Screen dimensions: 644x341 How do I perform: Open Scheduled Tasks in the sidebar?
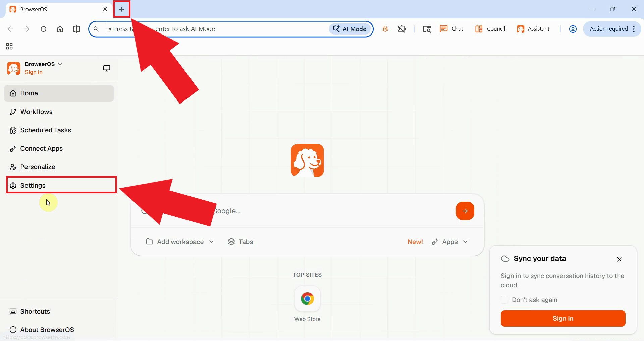coord(46,130)
